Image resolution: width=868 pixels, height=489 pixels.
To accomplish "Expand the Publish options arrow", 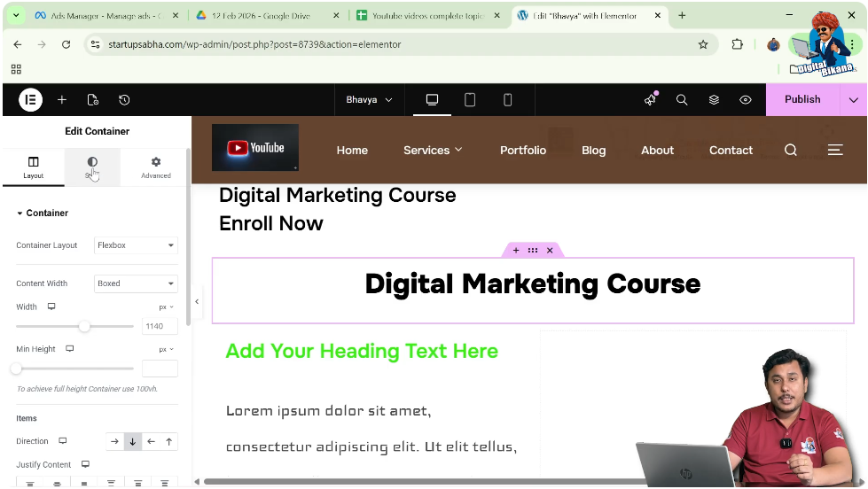I will [x=854, y=100].
